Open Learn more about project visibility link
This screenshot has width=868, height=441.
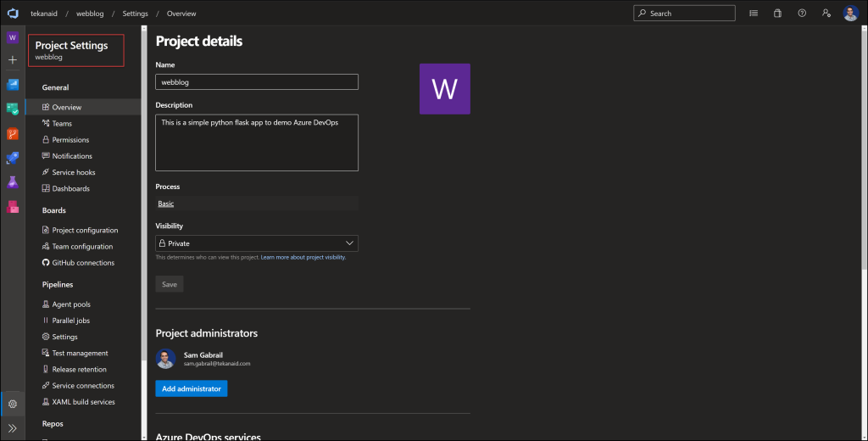[303, 257]
